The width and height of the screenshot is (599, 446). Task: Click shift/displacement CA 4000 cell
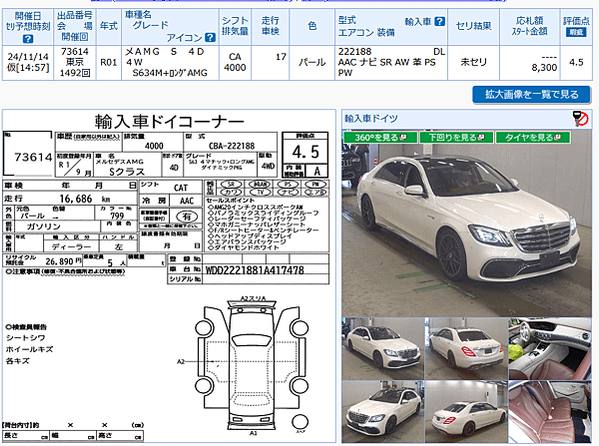(x=235, y=62)
